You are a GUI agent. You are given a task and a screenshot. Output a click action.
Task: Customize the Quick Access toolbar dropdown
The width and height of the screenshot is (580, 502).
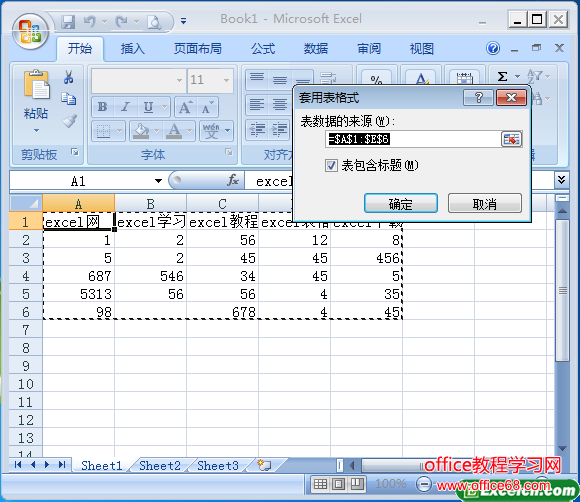coord(183,21)
